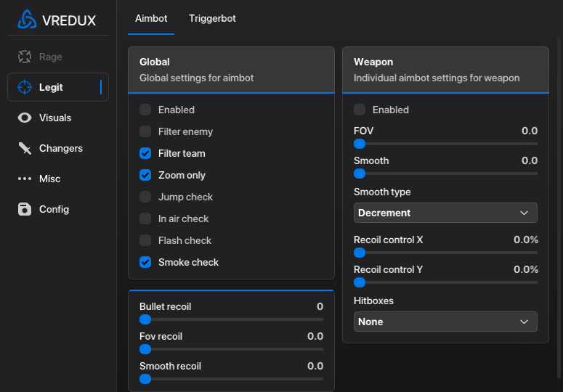The height and width of the screenshot is (392, 563).
Task: Uncheck the Zoom only option
Action: coord(145,175)
